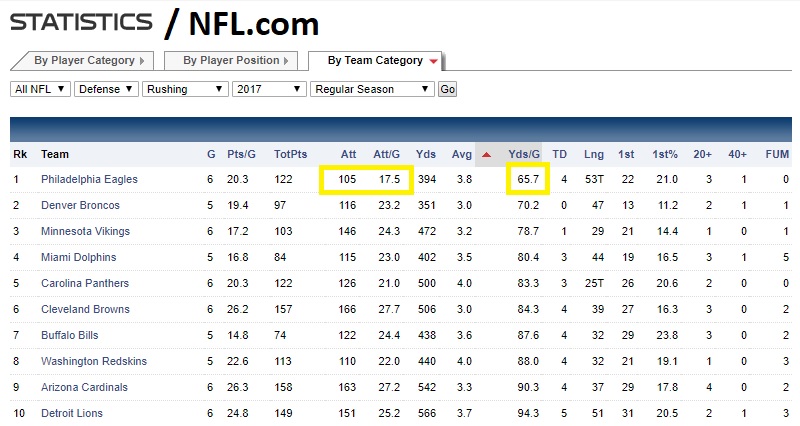Viewport: 800px width, 426px height.
Task: Sort by the FUM column header
Action: point(776,154)
